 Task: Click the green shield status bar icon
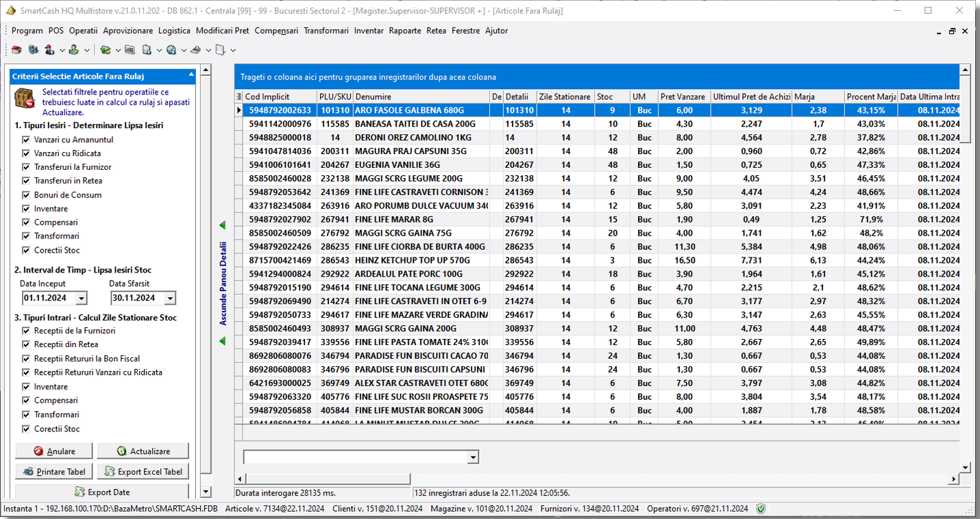pos(761,509)
